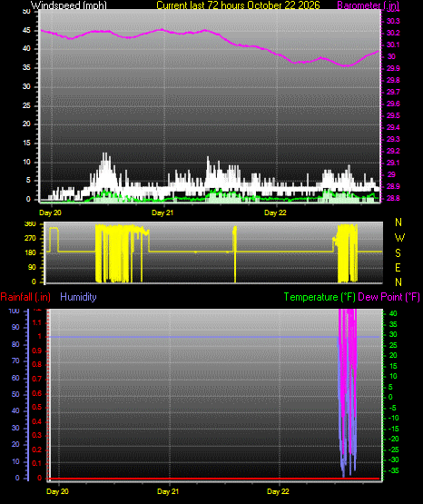Click the 'Temperature (°F)' legend label
This screenshot has width=423, height=504.
click(x=320, y=297)
